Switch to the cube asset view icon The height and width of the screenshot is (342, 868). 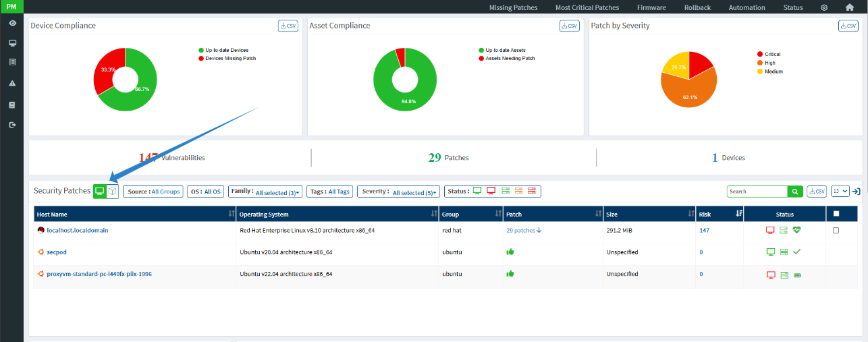113,192
